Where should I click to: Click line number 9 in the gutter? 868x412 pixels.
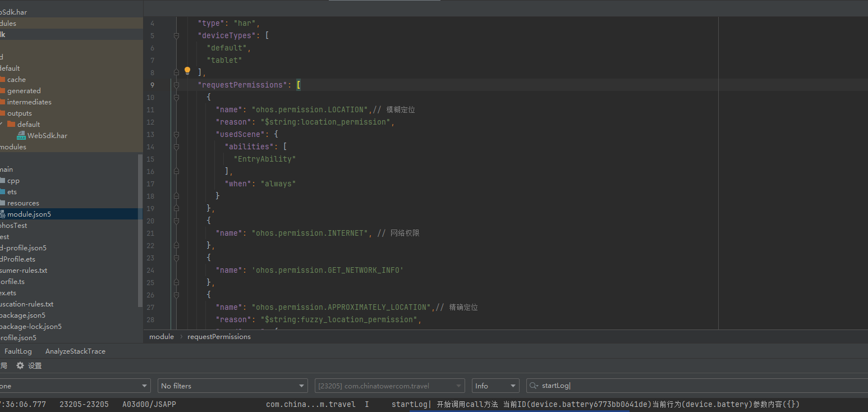coord(152,85)
